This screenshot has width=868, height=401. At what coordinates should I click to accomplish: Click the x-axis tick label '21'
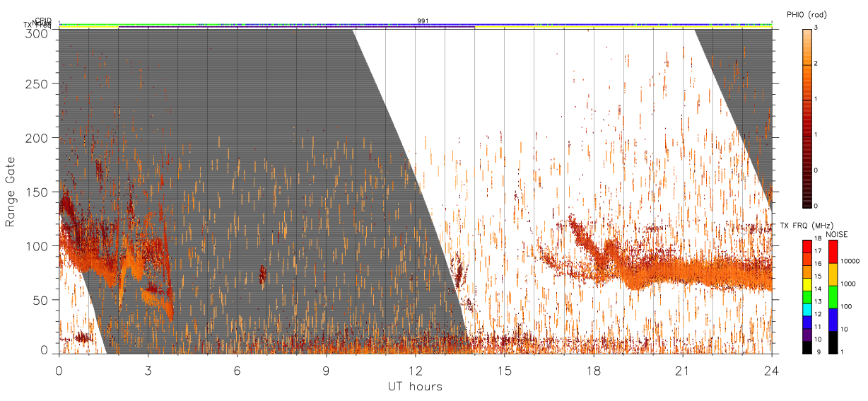click(x=682, y=370)
